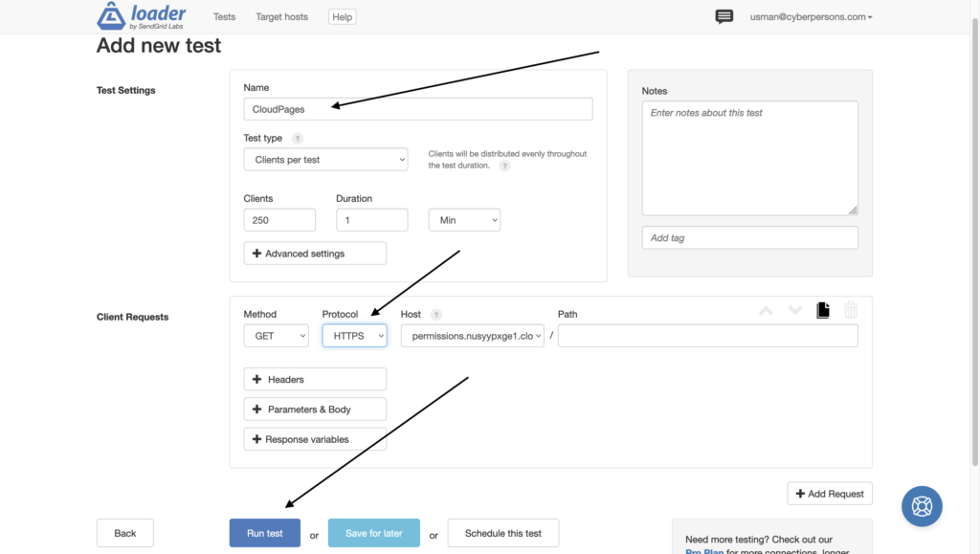Image resolution: width=980 pixels, height=554 pixels.
Task: Move the request down with the down chevron
Action: [x=795, y=310]
